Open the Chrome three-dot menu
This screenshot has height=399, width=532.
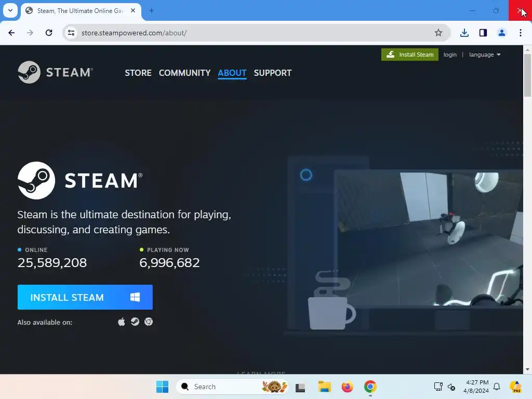click(521, 33)
